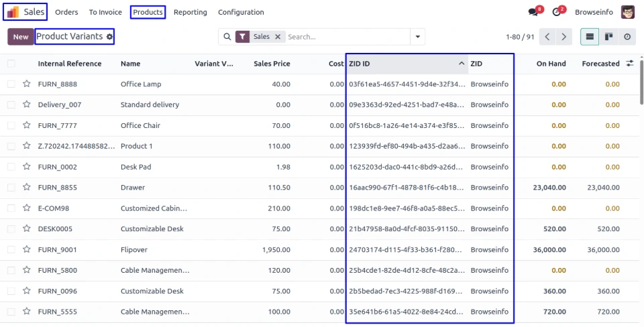The height and width of the screenshot is (327, 644).
Task: Star the Office Lamp product as favorite
Action: [27, 84]
